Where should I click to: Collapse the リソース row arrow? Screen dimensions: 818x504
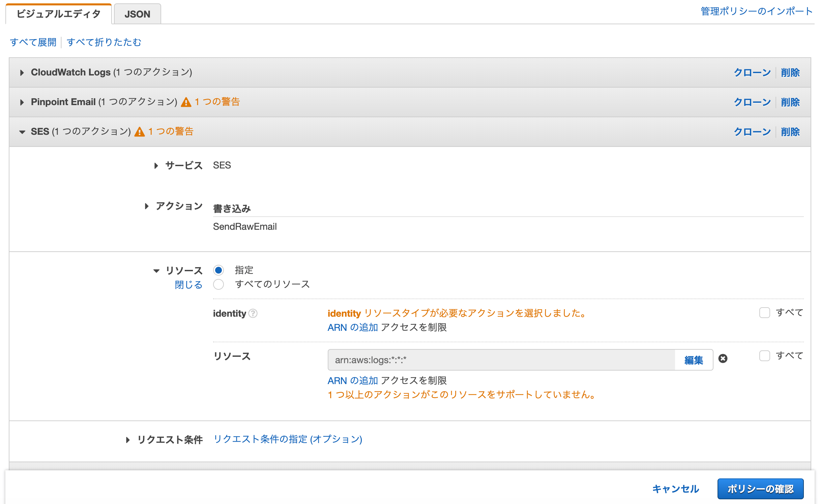(156, 271)
